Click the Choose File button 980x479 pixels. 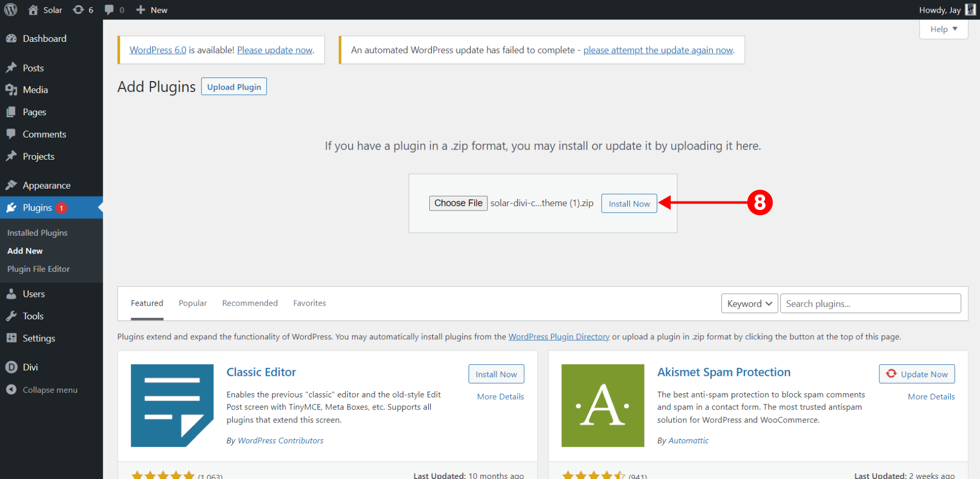458,203
